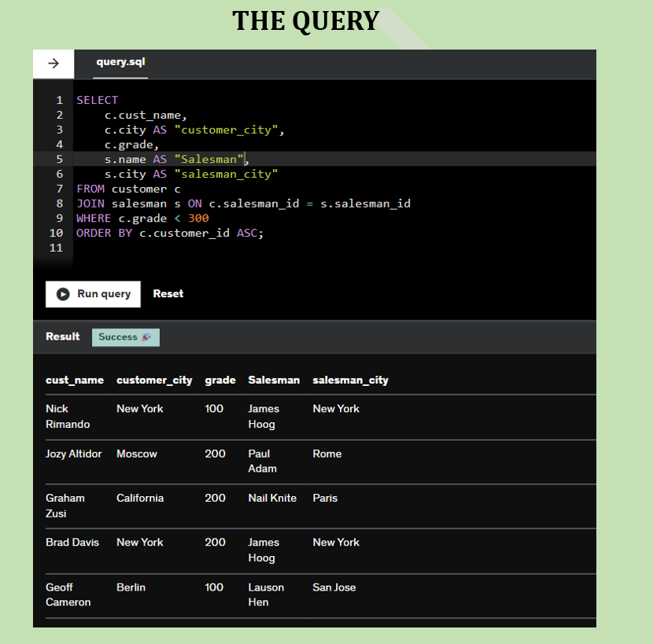Click the cust_name column header
This screenshot has width=653, height=644.
click(75, 380)
